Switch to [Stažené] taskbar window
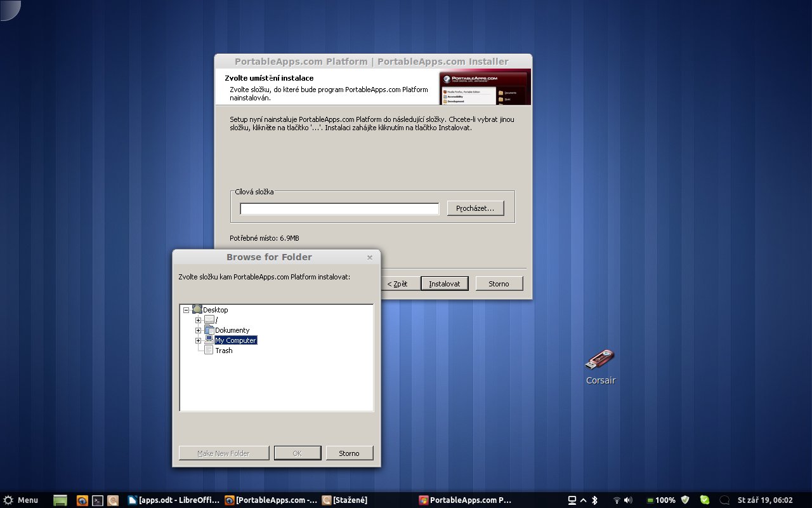This screenshot has width=812, height=508. (x=346, y=500)
